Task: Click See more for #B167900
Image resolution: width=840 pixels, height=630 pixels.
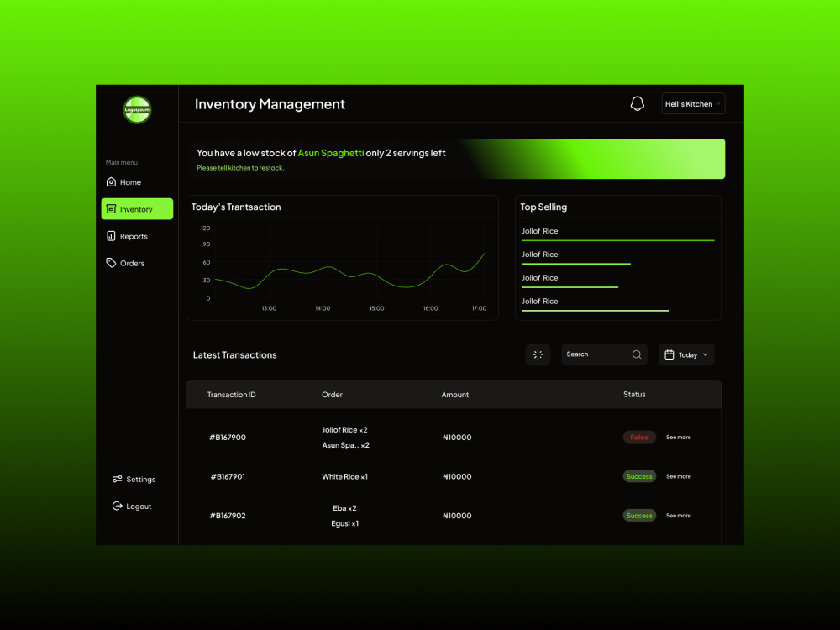Action: pyautogui.click(x=678, y=437)
